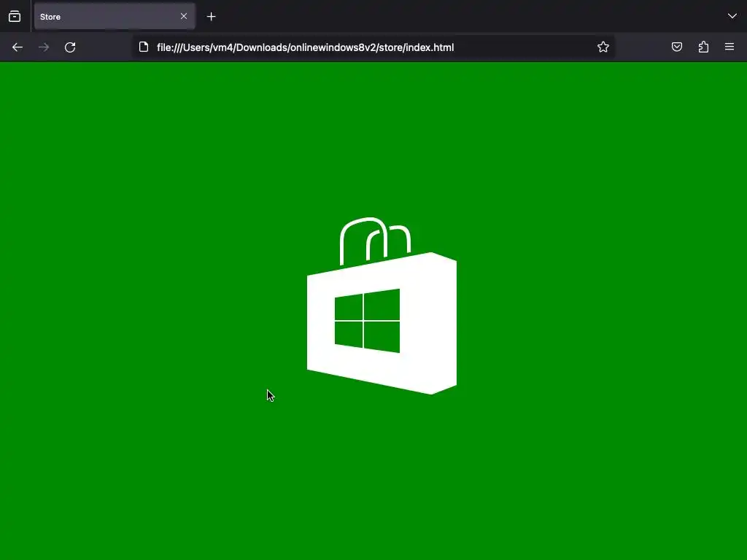Viewport: 747px width, 560px height.
Task: Expand the list all tabs chevron
Action: [x=732, y=16]
